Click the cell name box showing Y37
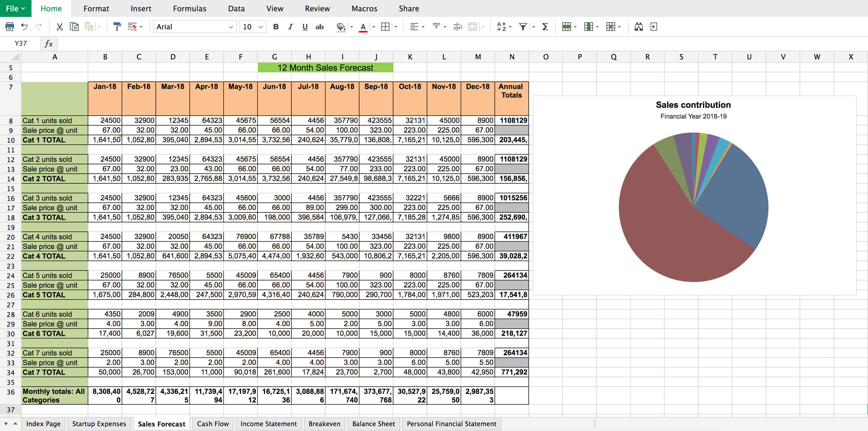This screenshot has height=431, width=868. [x=21, y=43]
